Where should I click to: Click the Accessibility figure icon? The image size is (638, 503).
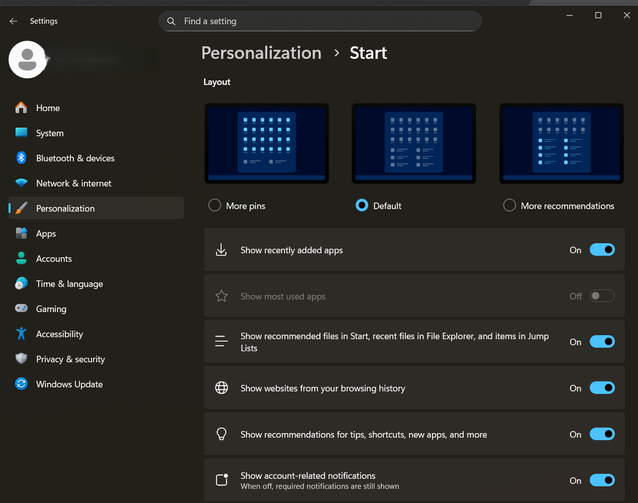[21, 334]
